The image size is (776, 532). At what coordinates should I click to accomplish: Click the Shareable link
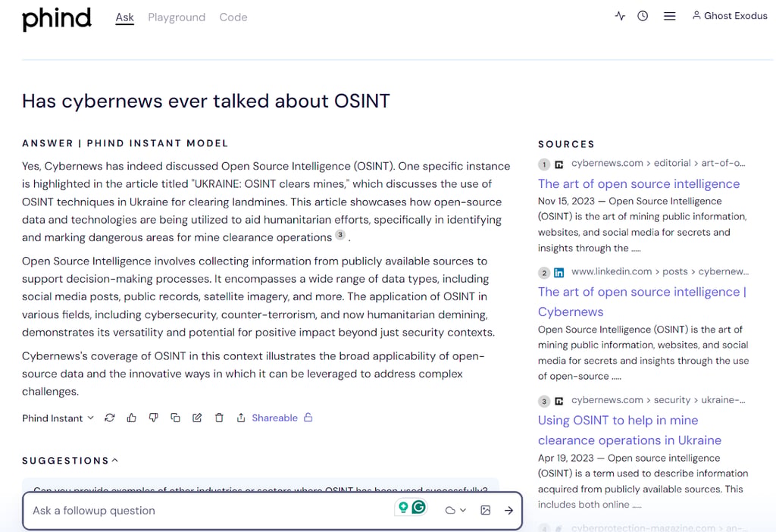tap(274, 418)
